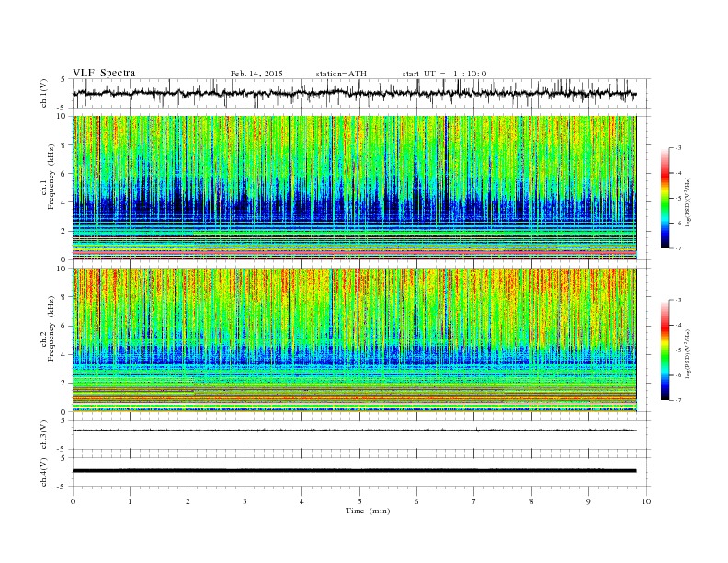This screenshot has height=563, width=728.
Task: Click the "6" kHz tick on ch.2 frequency axis
Action: pyautogui.click(x=64, y=326)
